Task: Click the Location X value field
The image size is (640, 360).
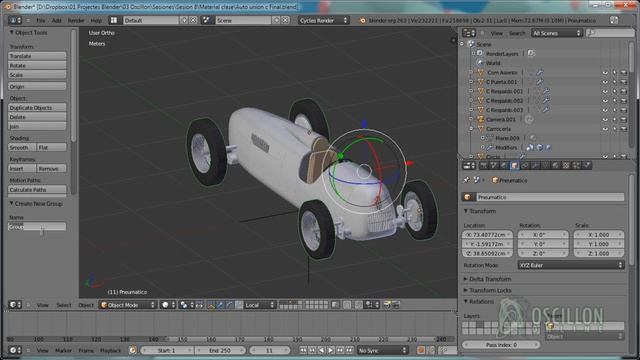Action: [x=487, y=235]
